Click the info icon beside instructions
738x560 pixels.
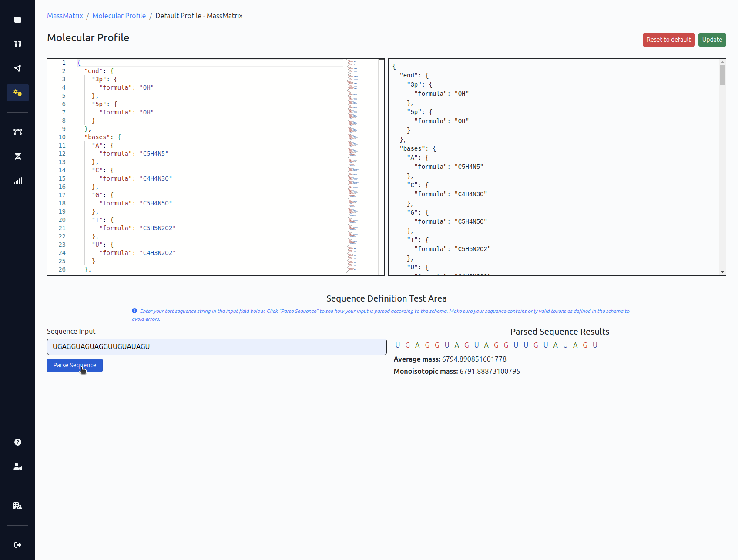pyautogui.click(x=134, y=311)
